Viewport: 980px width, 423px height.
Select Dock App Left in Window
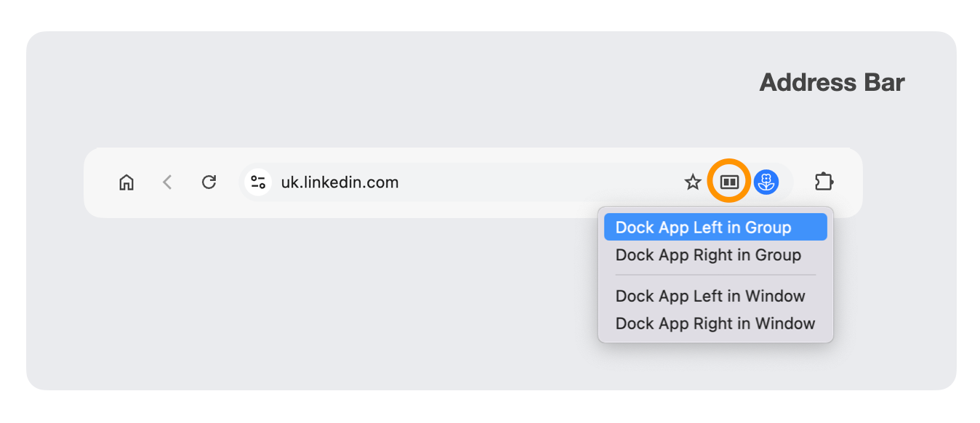click(x=715, y=297)
